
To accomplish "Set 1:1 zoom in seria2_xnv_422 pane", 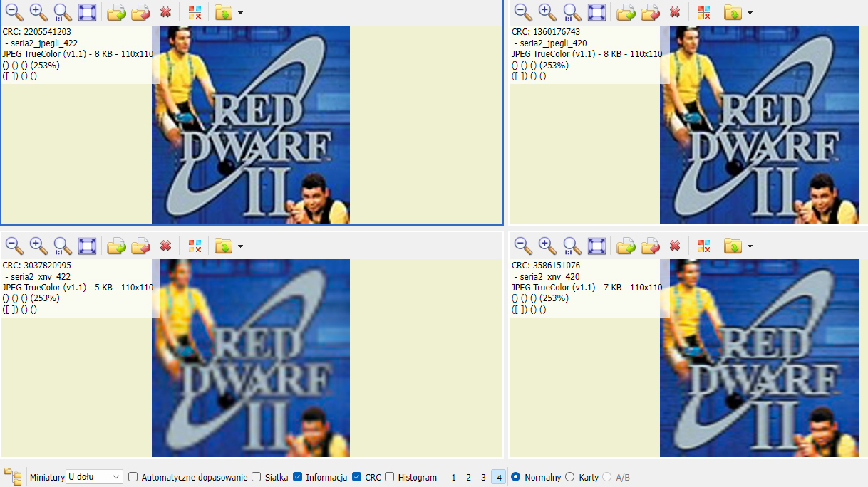I will click(x=63, y=246).
